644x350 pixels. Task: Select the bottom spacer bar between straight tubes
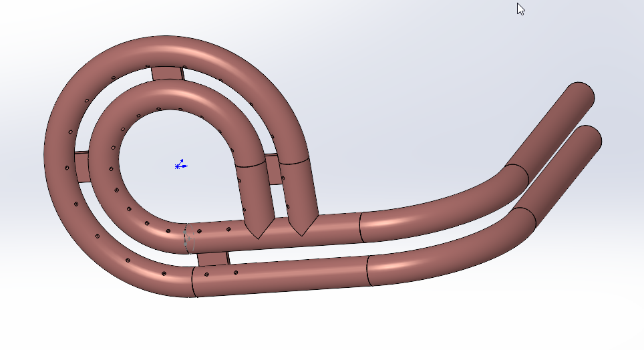pos(213,259)
